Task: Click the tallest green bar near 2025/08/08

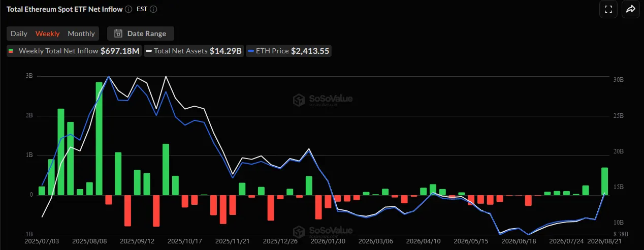Action: [99, 138]
